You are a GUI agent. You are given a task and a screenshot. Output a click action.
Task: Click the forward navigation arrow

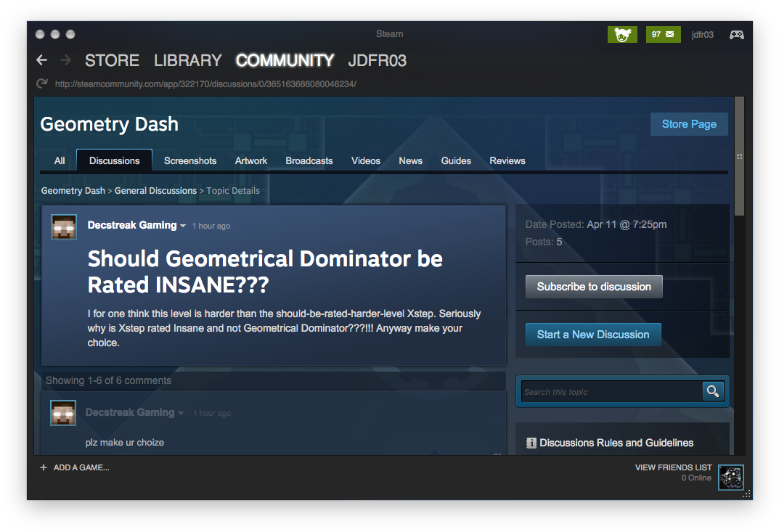66,60
